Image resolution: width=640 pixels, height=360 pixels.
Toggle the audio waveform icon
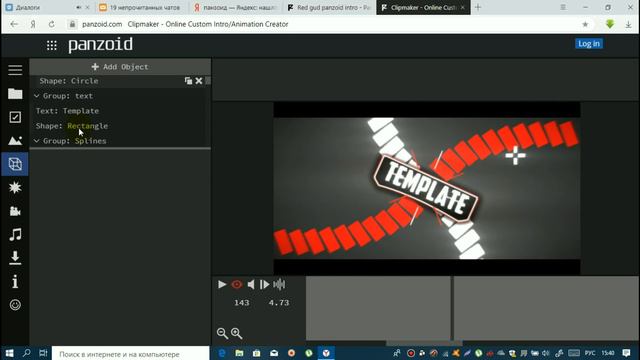(279, 284)
